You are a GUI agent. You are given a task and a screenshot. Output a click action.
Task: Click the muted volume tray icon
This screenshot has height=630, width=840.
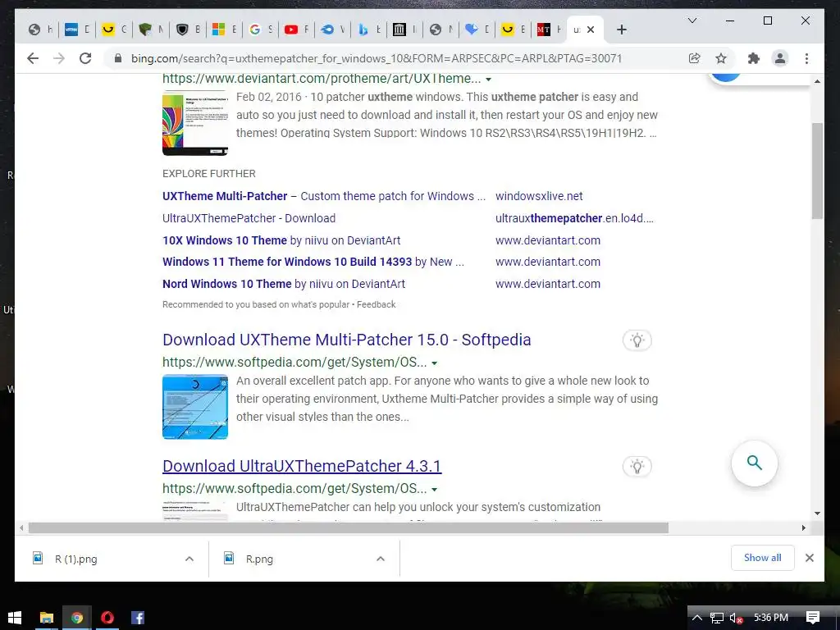coord(736,618)
